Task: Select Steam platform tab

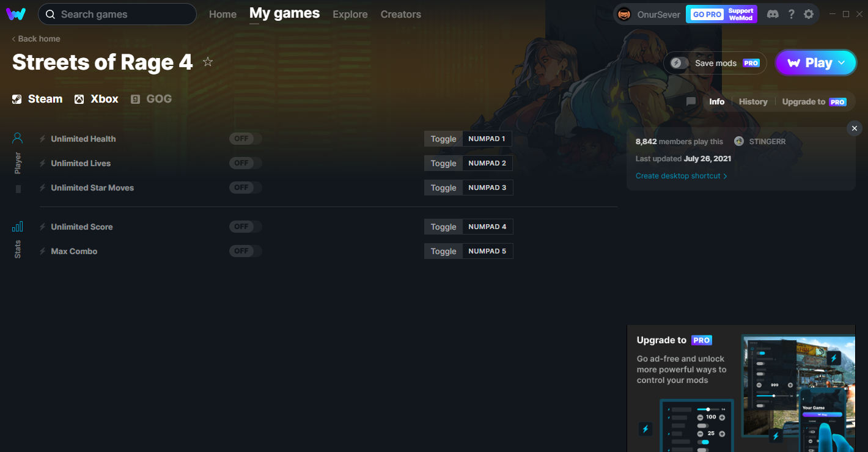Action: 37,99
